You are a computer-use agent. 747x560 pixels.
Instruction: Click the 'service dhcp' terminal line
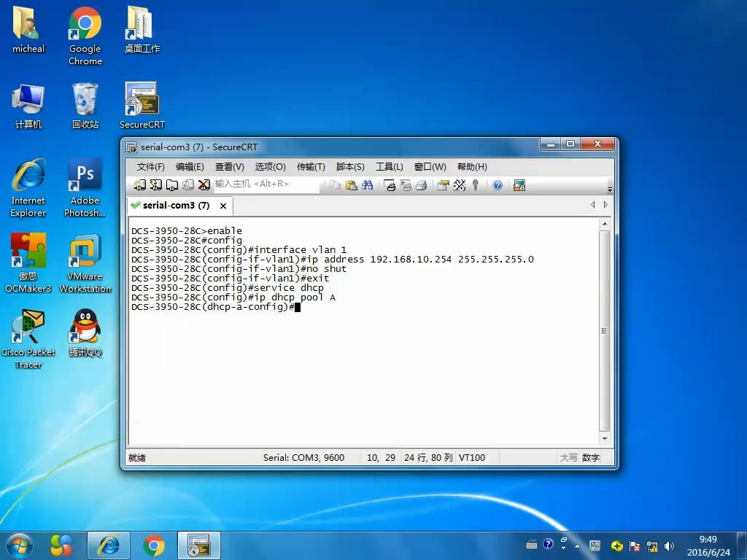tap(228, 287)
